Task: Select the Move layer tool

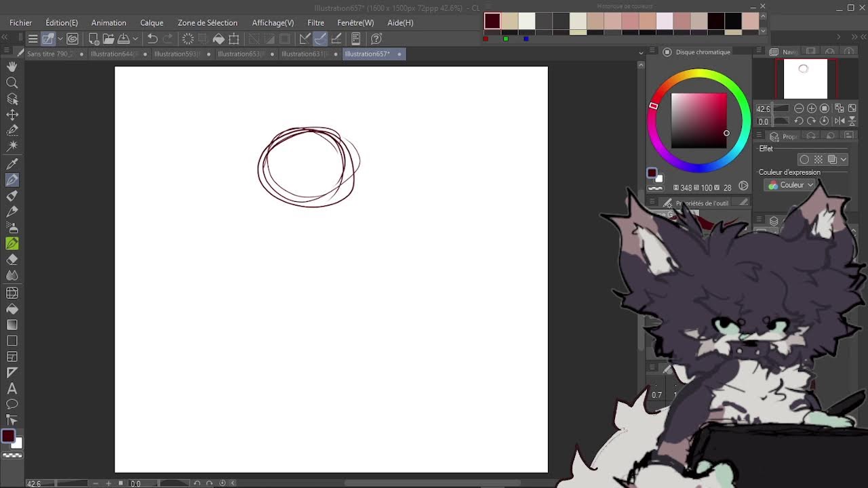Action: click(x=12, y=115)
